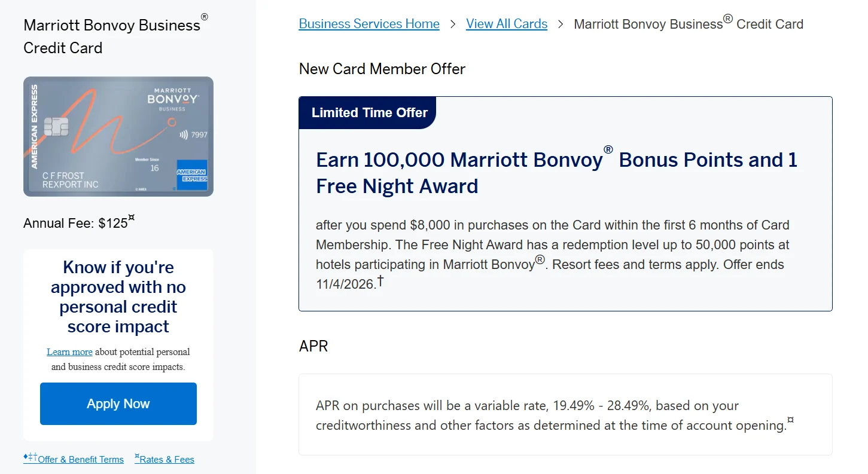Viewport: 868px width, 474px height.
Task: Click the footnote symbol beside Annual Fee $125
Action: coord(132,218)
